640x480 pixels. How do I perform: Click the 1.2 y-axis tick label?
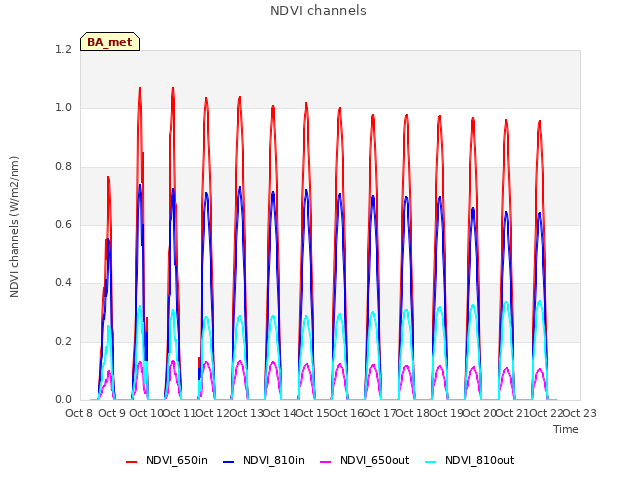coord(63,49)
